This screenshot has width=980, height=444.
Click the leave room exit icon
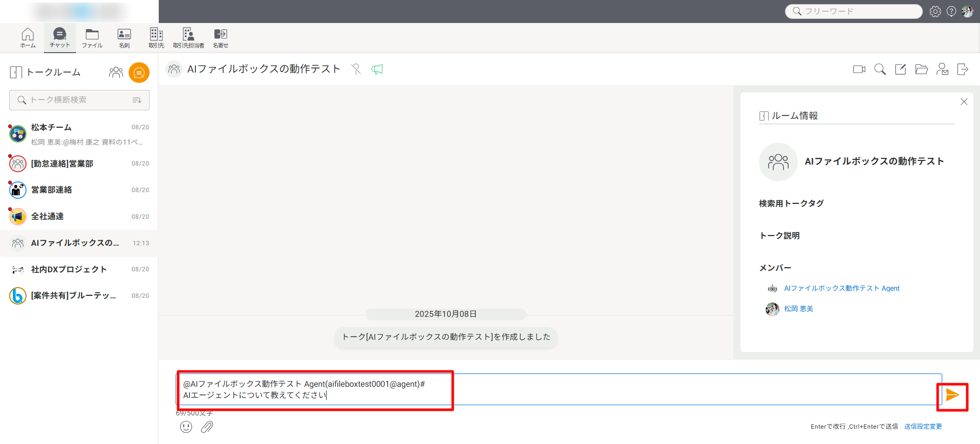963,69
